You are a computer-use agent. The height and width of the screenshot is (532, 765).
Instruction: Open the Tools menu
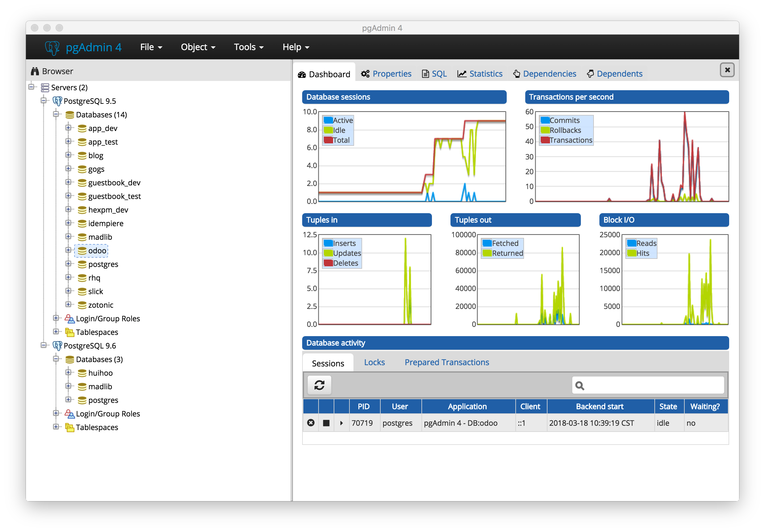point(248,47)
